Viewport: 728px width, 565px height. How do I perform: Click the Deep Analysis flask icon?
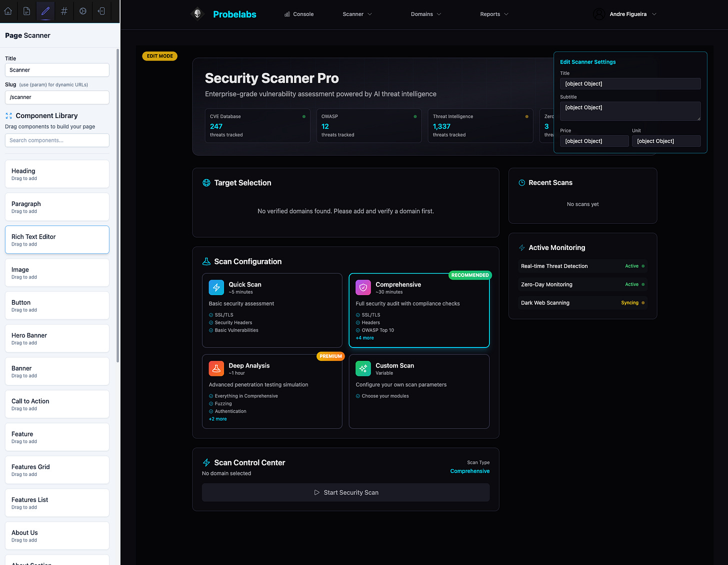(216, 368)
